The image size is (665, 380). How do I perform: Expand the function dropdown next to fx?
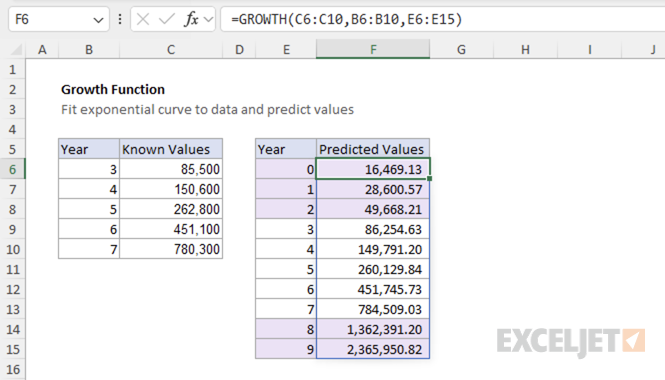[x=208, y=19]
